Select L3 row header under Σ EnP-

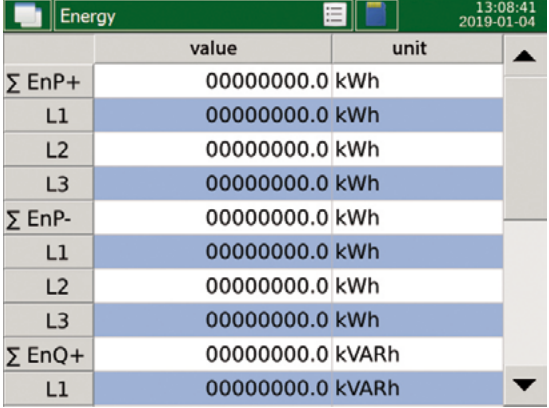tap(48, 320)
